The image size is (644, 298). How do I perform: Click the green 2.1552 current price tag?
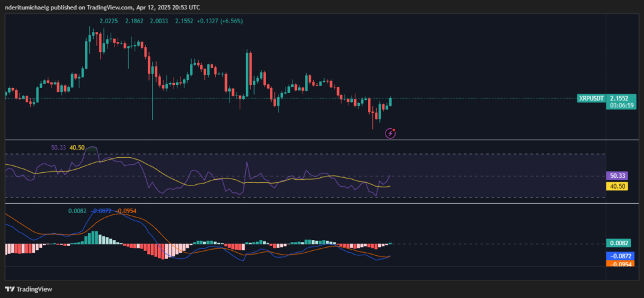click(x=623, y=99)
